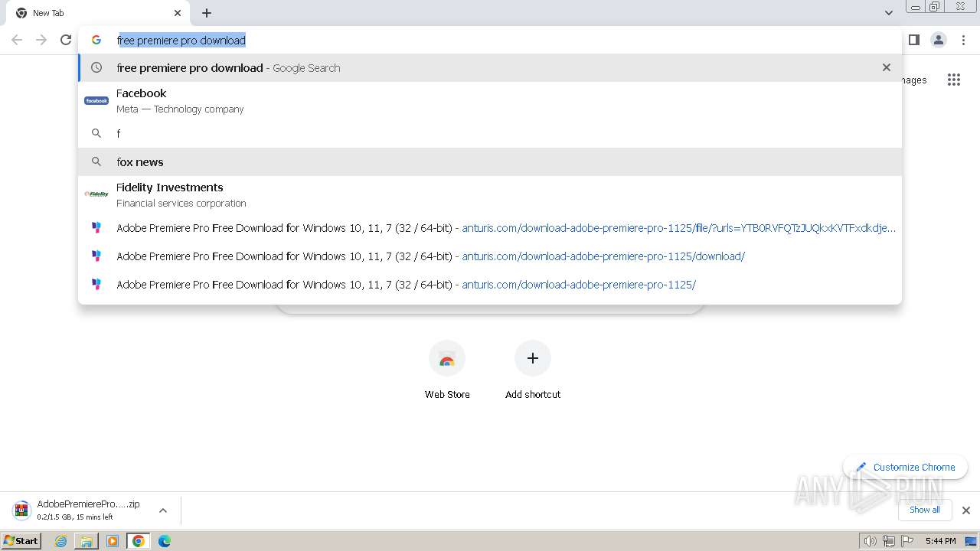Open the Action Center flag icon

coord(907,541)
